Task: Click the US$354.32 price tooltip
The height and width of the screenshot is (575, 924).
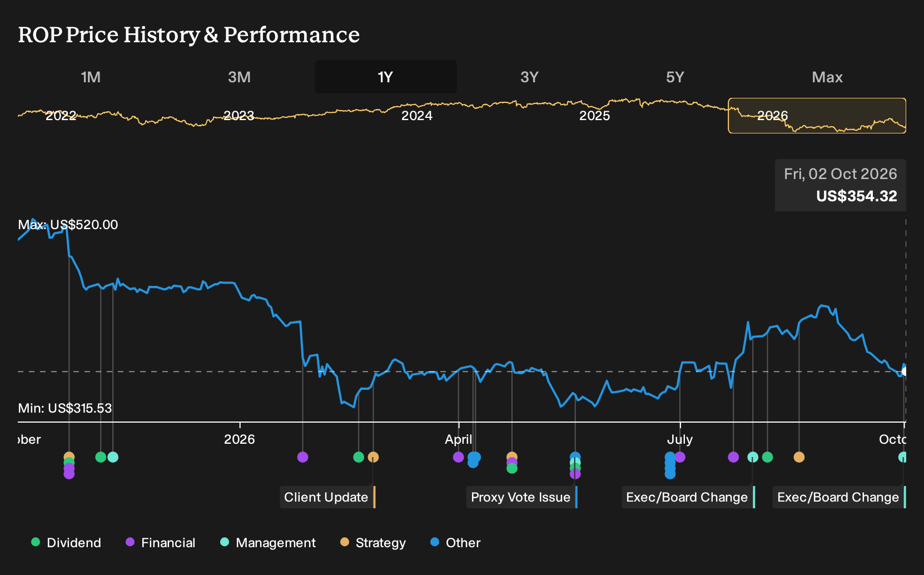Action: pyautogui.click(x=841, y=185)
